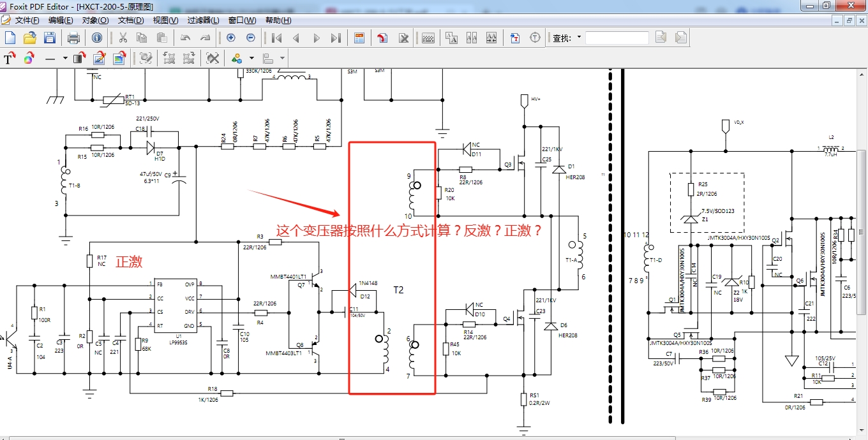Click the insert page icon with red arrow
Viewport: 868px width, 440px height.
(x=383, y=38)
